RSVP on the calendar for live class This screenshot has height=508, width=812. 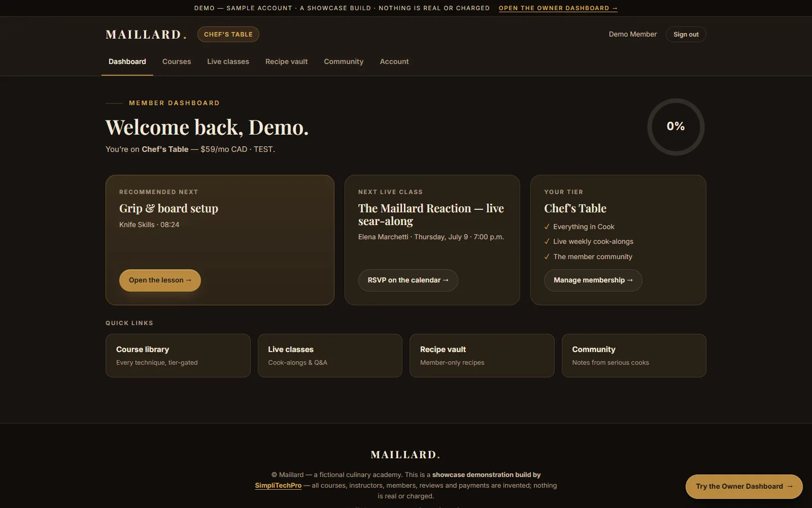click(x=408, y=280)
